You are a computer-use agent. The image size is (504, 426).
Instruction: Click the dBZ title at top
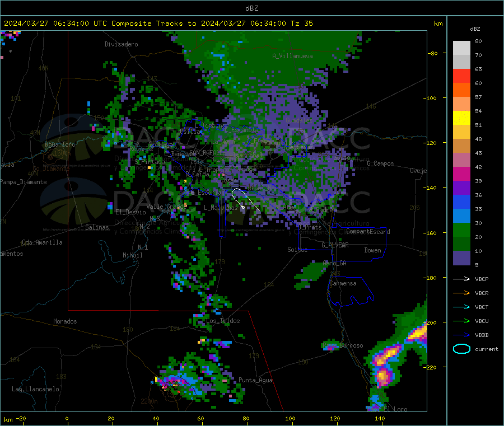tap(251, 8)
